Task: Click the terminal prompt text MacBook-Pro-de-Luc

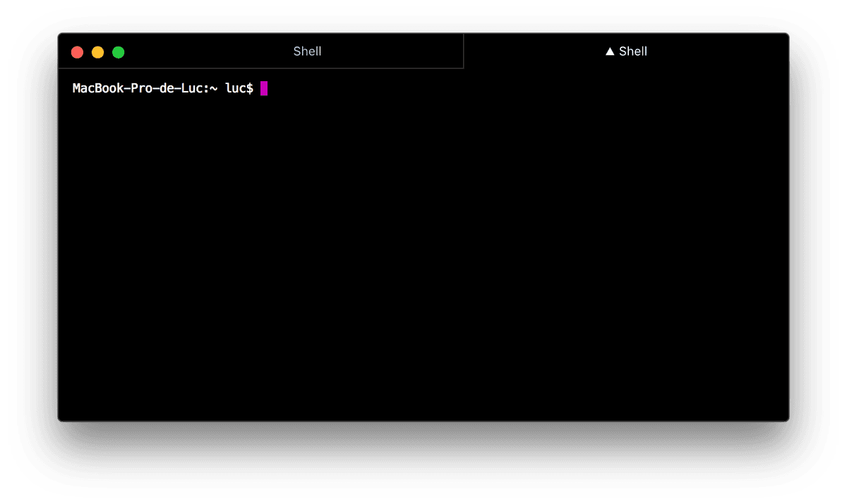Action: [x=138, y=88]
